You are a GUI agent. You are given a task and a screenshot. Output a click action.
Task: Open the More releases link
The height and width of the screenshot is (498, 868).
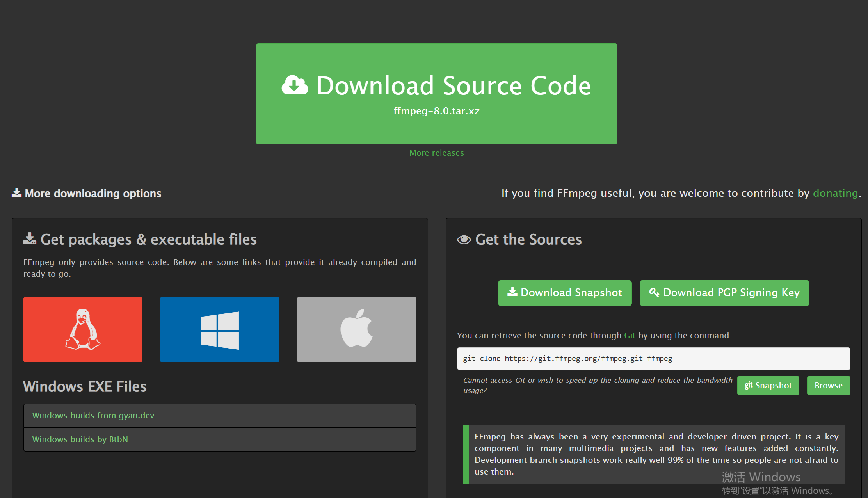tap(436, 153)
